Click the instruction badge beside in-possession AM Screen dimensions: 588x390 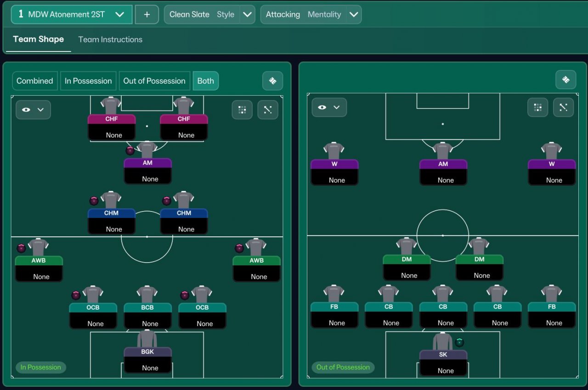click(x=130, y=150)
